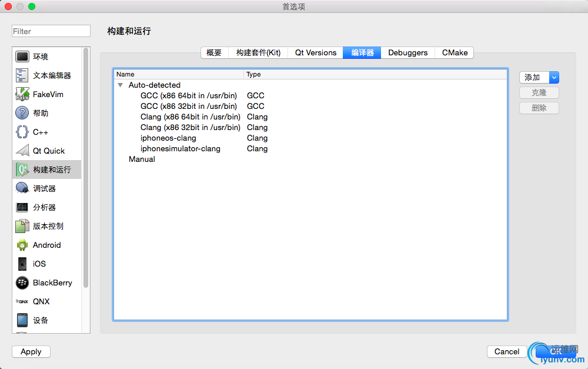Select GCC (x86 64bit in /usr/bin) row
588x369 pixels.
310,96
